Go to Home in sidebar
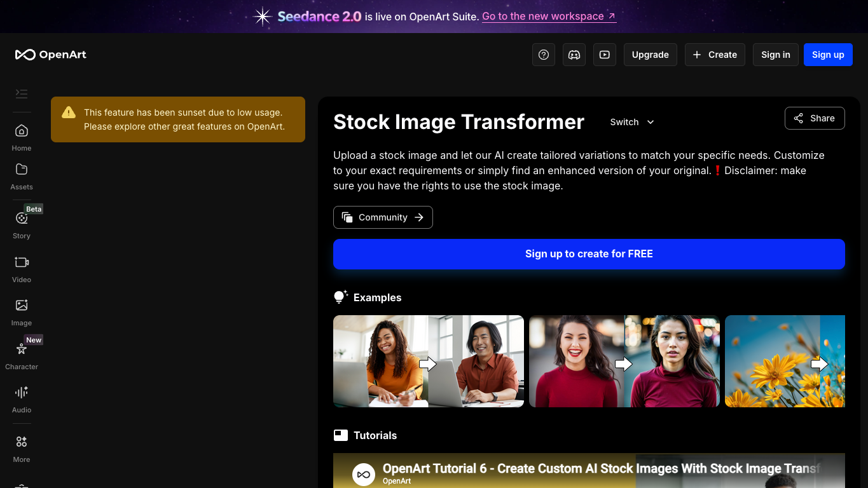Screen dimensions: 868x488 [x=22, y=137]
